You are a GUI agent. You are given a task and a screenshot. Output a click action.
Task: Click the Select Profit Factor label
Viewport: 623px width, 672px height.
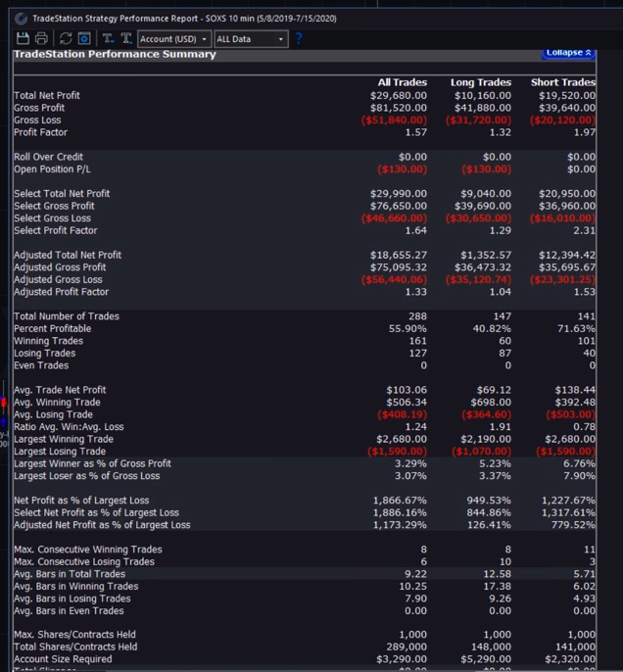tap(56, 230)
